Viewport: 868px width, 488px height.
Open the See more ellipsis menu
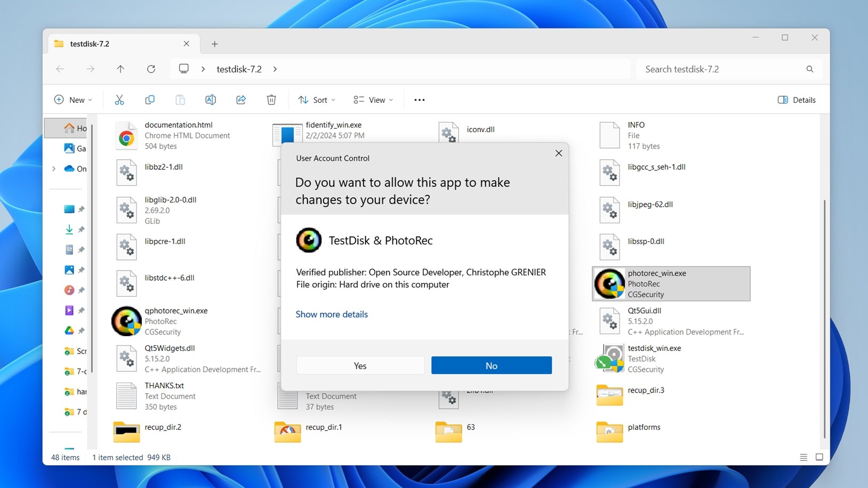point(420,100)
